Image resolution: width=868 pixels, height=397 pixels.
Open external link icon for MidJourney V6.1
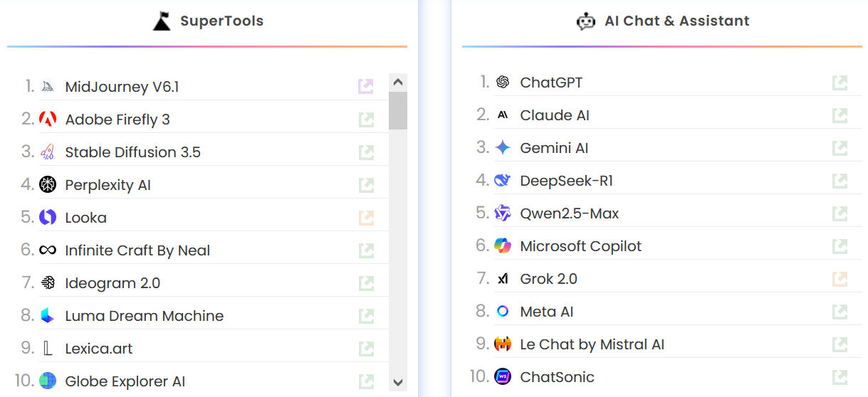tap(366, 87)
